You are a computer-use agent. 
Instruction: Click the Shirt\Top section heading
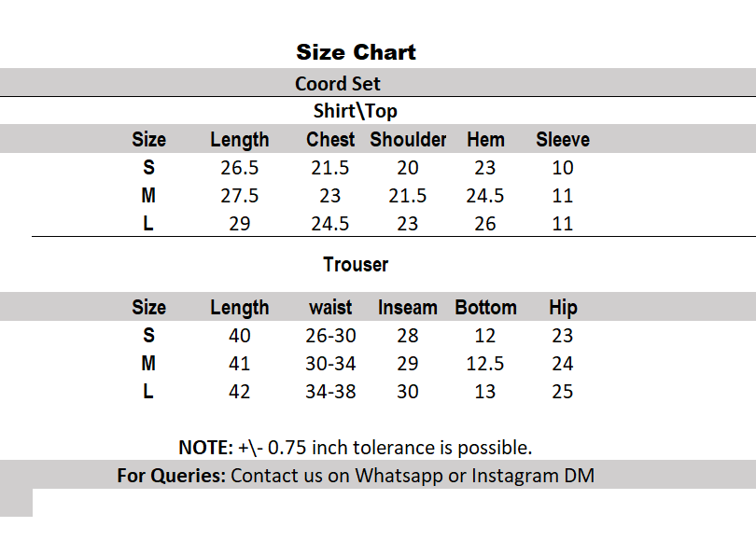pyautogui.click(x=355, y=112)
